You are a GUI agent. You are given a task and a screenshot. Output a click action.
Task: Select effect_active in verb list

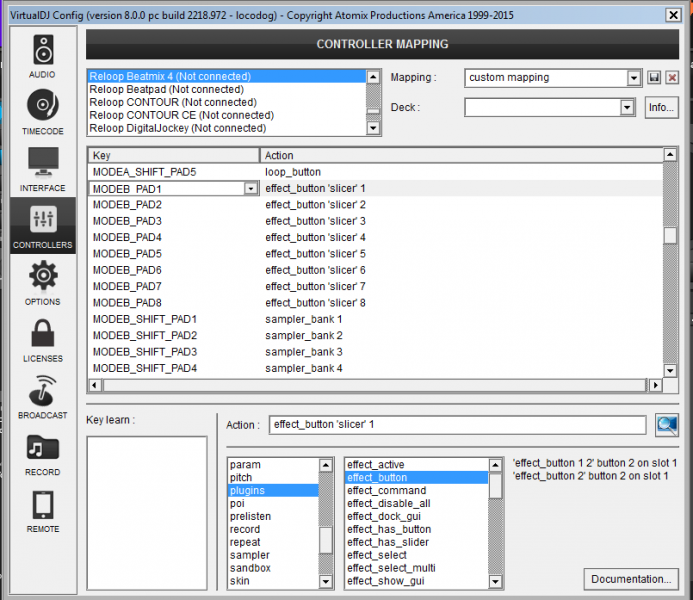tap(417, 465)
